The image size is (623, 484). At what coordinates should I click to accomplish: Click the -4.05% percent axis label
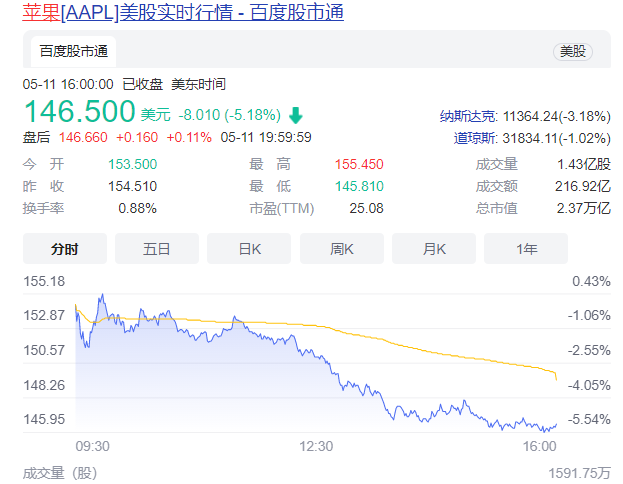pos(589,385)
